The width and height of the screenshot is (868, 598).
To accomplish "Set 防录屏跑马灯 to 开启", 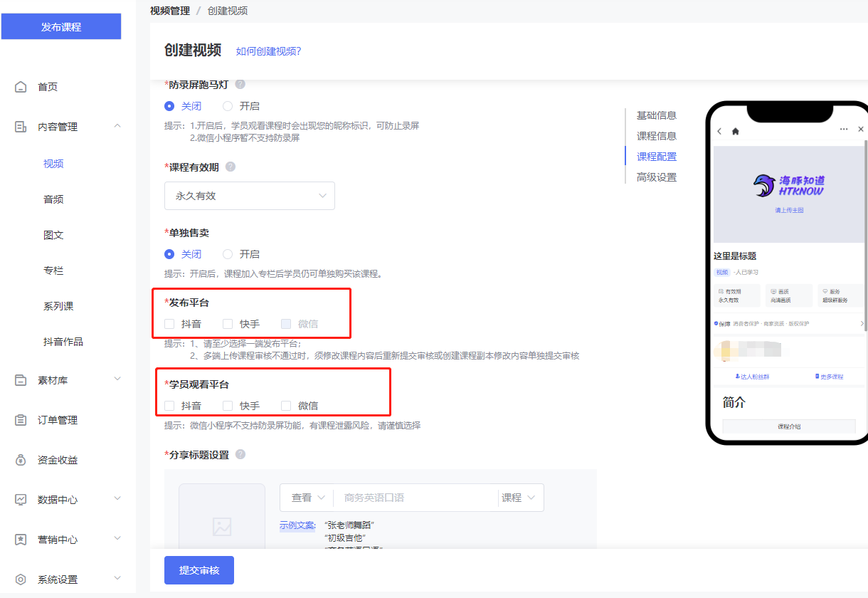I will coord(228,106).
